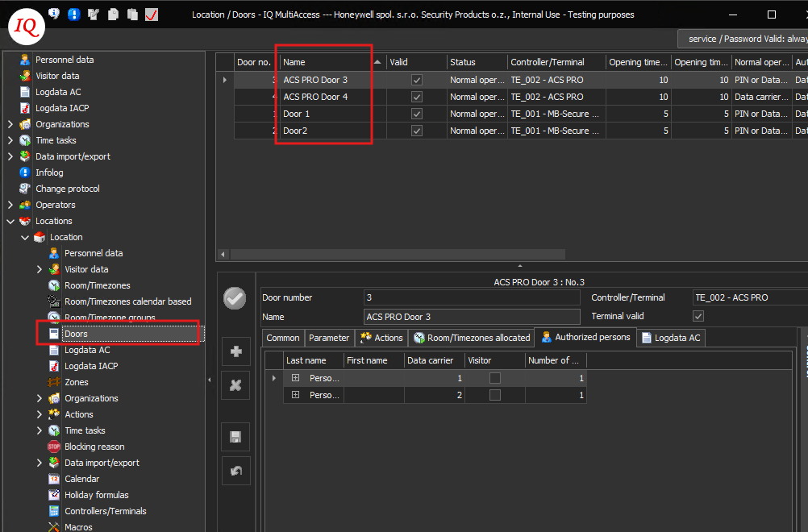This screenshot has width=808, height=532.
Task: Click the plus icon to add a door
Action: pyautogui.click(x=236, y=351)
